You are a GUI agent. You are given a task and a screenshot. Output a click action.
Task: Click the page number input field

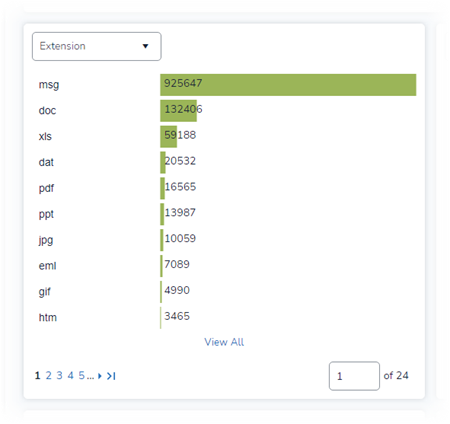354,376
